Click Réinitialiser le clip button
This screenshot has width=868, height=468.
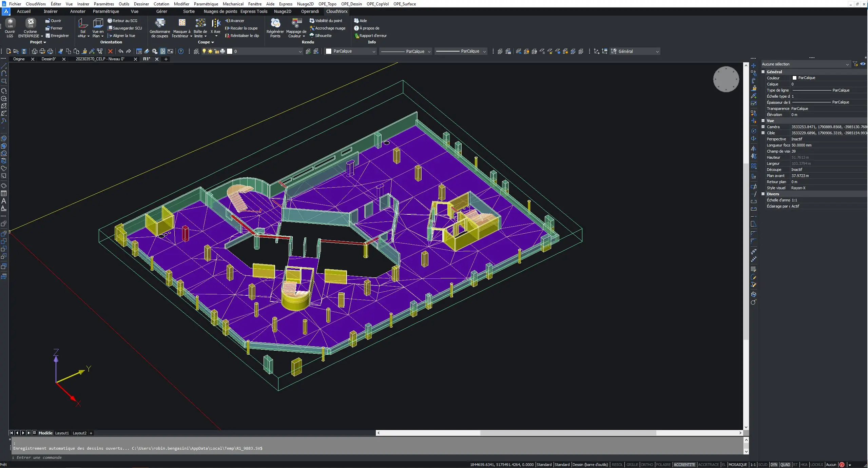click(242, 36)
